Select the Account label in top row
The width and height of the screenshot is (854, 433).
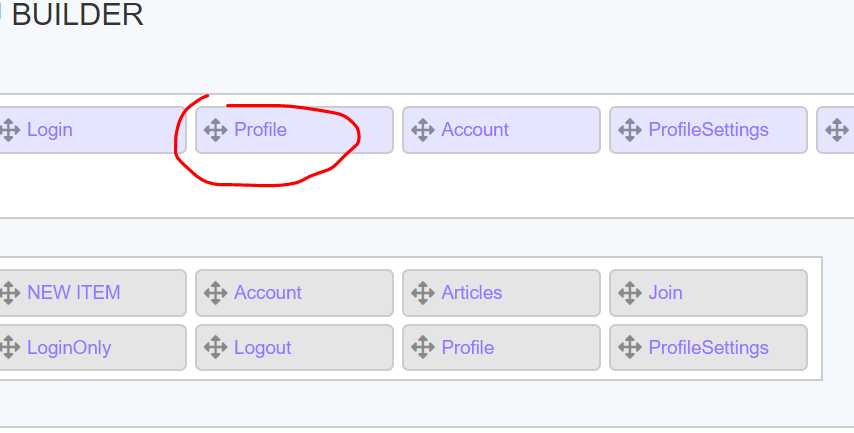click(x=475, y=130)
